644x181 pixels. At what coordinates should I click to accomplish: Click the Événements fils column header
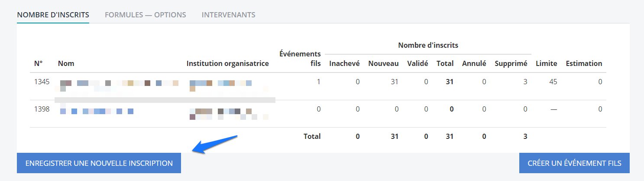[x=300, y=59]
